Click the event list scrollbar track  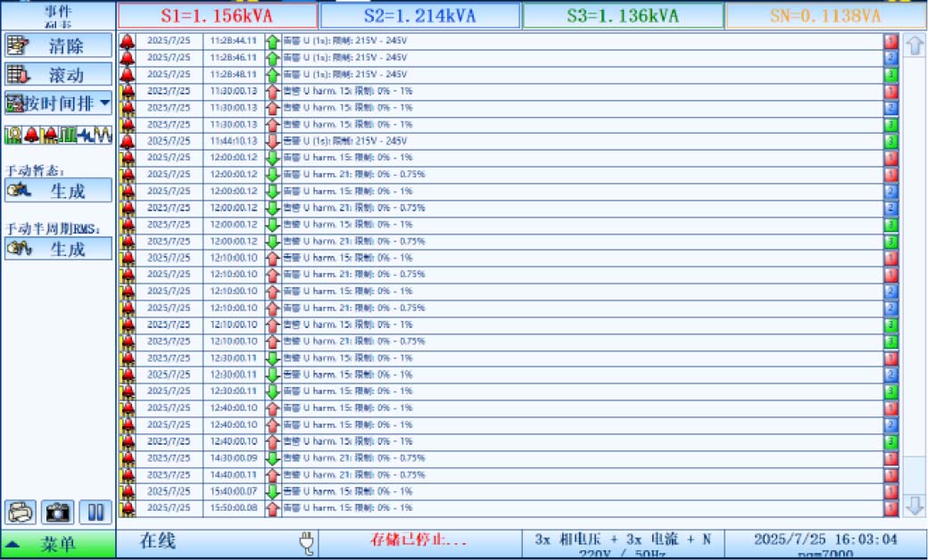(x=914, y=268)
